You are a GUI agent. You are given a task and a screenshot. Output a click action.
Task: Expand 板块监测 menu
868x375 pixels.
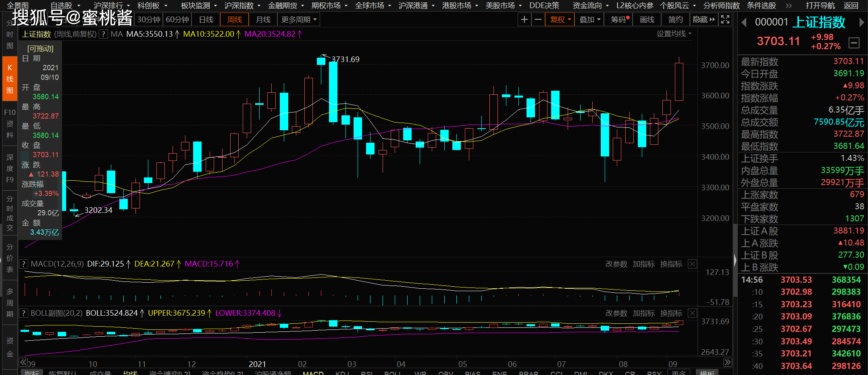[199, 6]
